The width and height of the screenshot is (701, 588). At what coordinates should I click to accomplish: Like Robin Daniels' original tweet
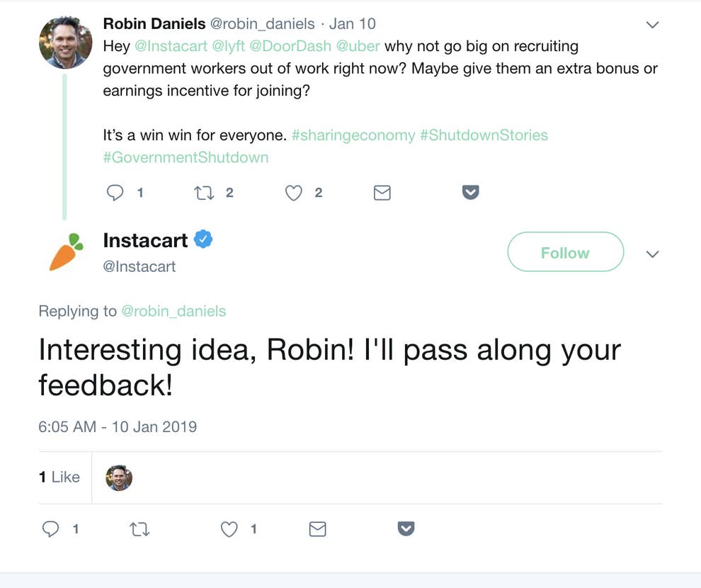pos(294,192)
